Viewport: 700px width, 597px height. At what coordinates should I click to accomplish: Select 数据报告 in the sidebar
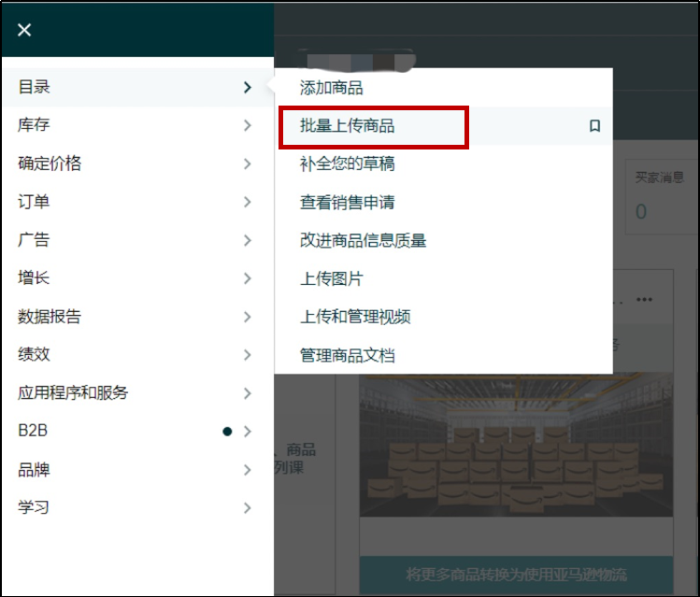[x=50, y=317]
